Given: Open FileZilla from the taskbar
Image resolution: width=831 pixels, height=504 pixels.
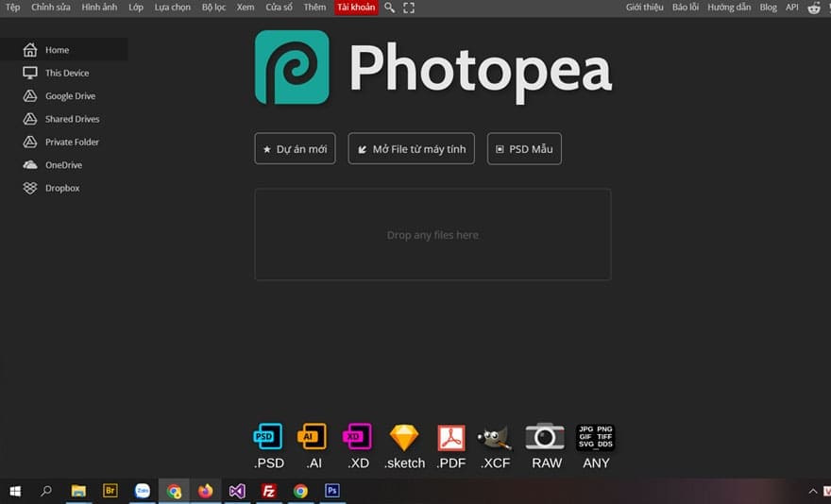Looking at the screenshot, I should coord(269,492).
